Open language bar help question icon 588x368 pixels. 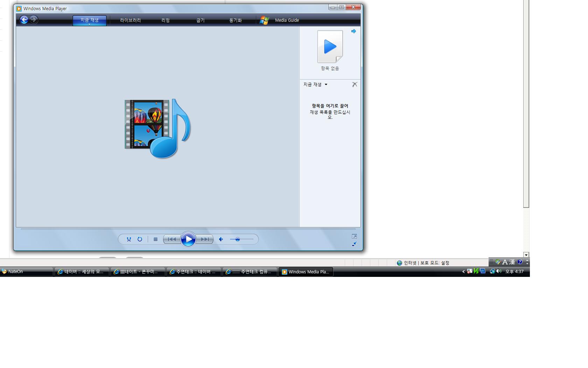point(520,262)
